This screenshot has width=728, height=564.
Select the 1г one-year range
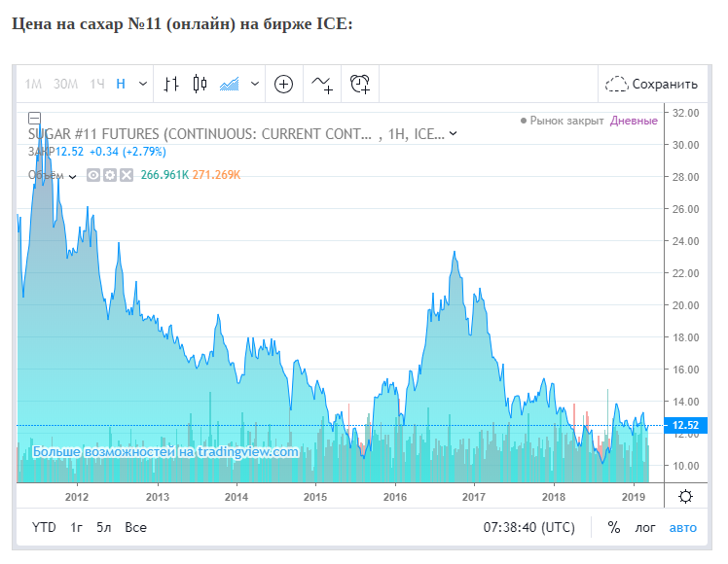[77, 527]
